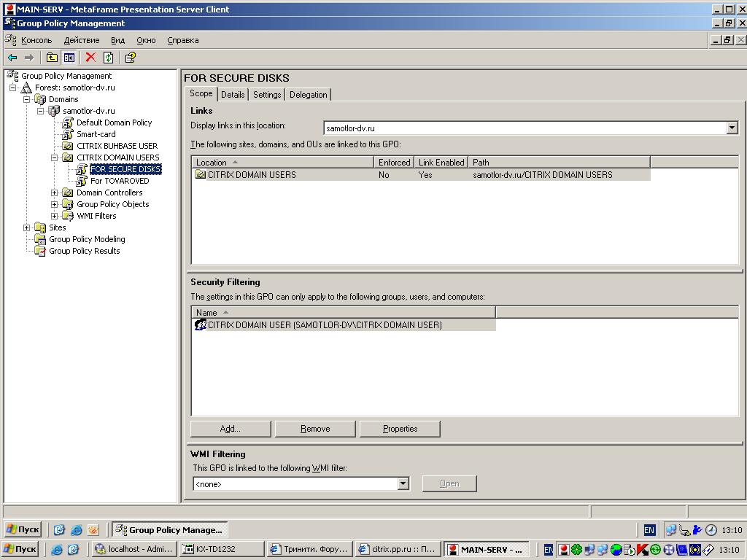Click the green Refresh icon
Screen dimensions: 747x560
click(x=108, y=58)
